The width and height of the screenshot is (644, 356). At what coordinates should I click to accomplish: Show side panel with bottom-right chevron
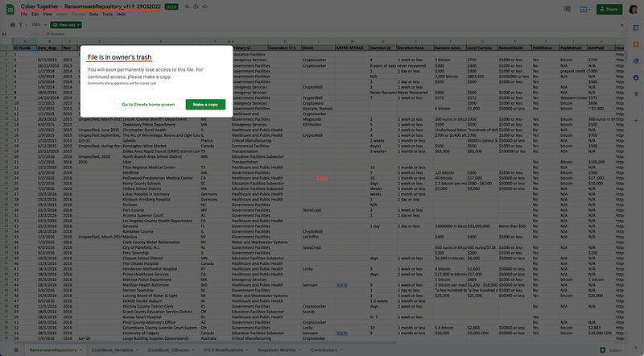click(x=636, y=348)
